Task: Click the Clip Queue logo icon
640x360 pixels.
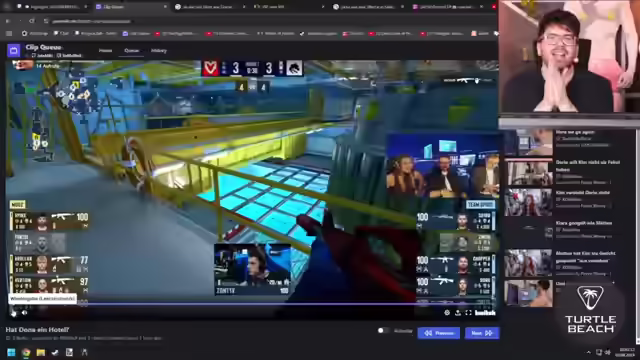Action: coord(13,51)
